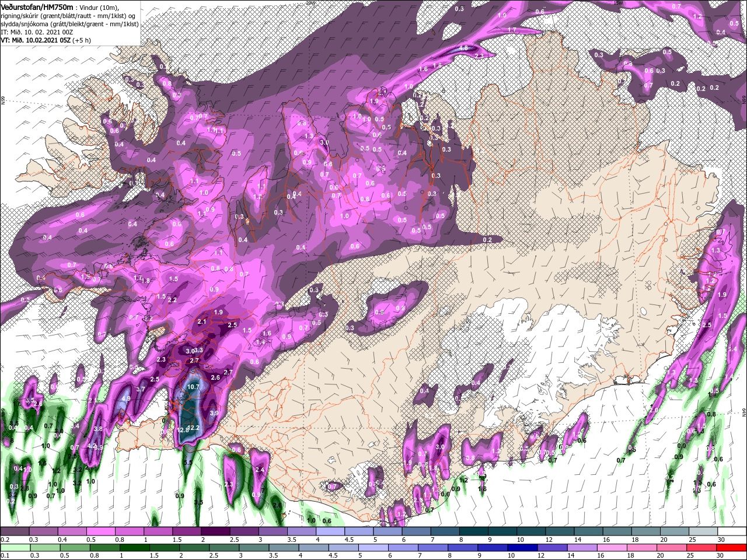The image size is (747, 560).
Task: Select lower legend swatch labeled 3.5
Action: tap(284, 547)
